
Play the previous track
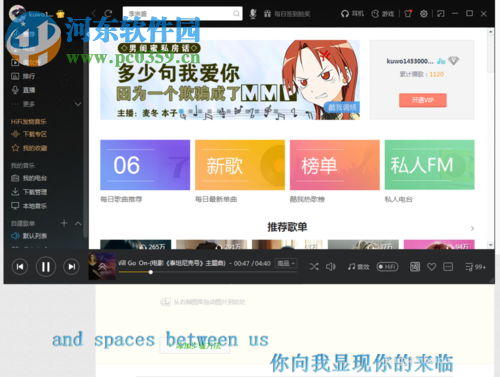(x=20, y=267)
